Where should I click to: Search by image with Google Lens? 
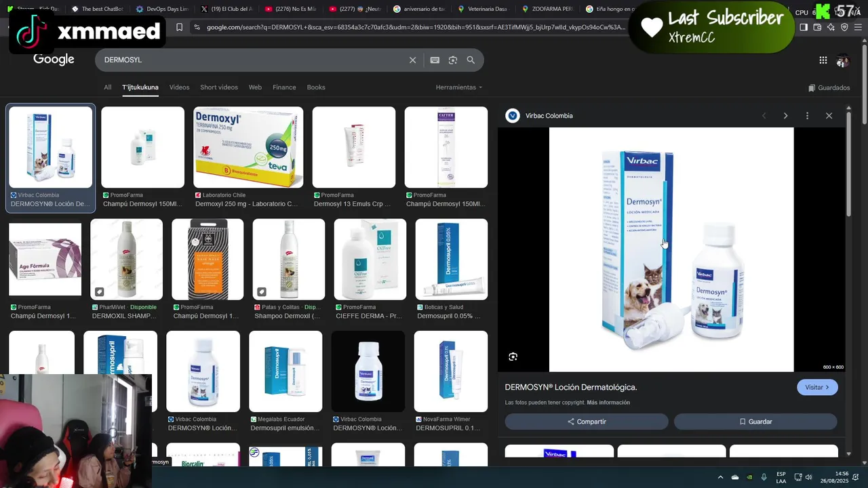[453, 60]
